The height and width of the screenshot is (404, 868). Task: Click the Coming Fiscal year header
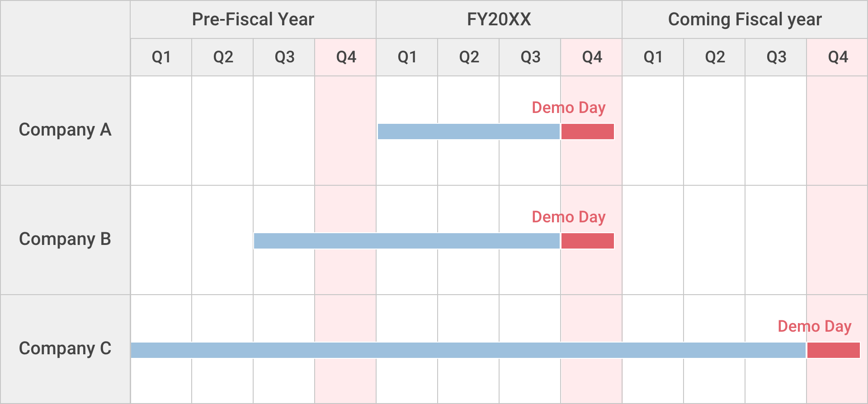(x=745, y=19)
